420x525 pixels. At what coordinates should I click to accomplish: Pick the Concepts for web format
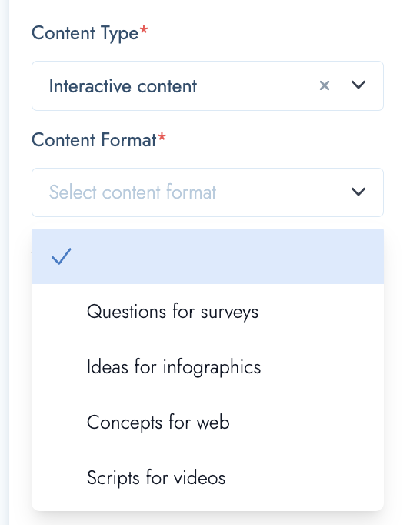tap(158, 422)
